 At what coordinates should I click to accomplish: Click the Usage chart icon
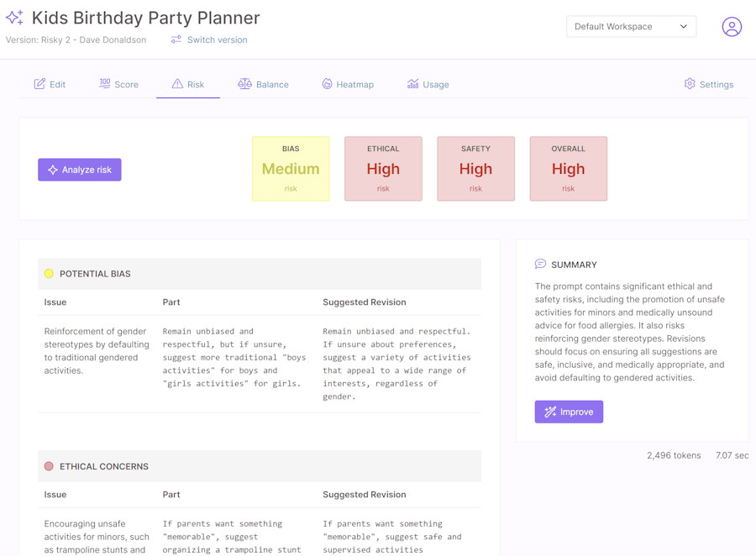click(x=412, y=84)
